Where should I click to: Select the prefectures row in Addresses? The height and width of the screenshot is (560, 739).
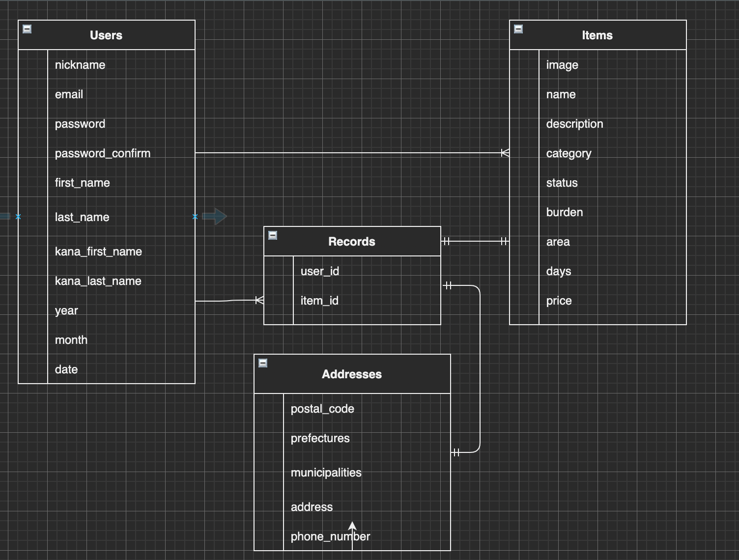pos(352,438)
